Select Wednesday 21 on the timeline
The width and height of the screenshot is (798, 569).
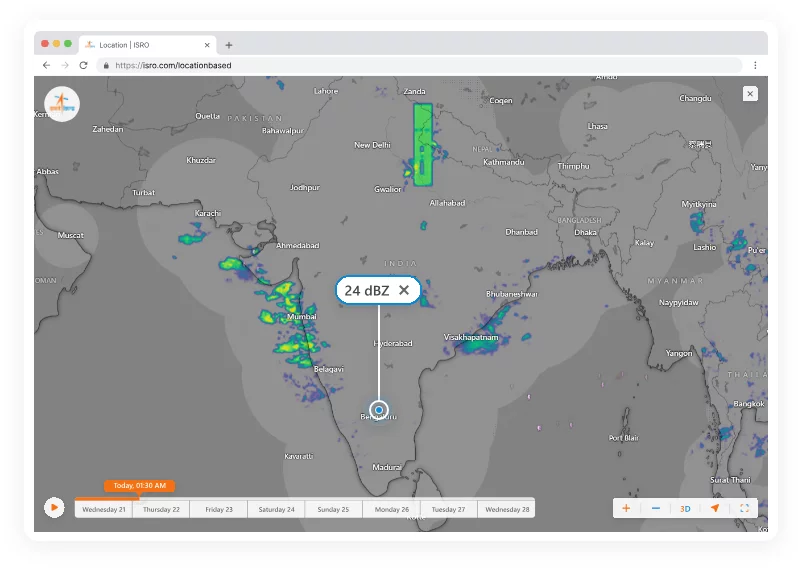coord(104,509)
